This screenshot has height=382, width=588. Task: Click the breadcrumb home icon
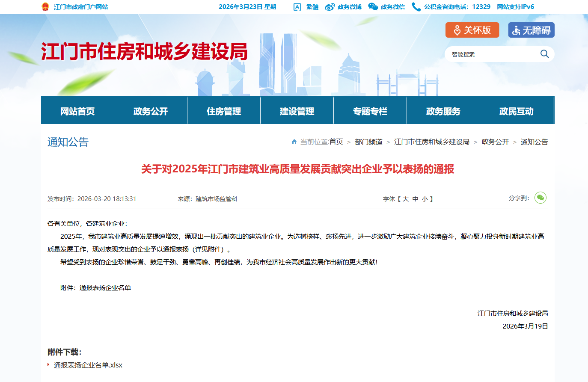[294, 142]
